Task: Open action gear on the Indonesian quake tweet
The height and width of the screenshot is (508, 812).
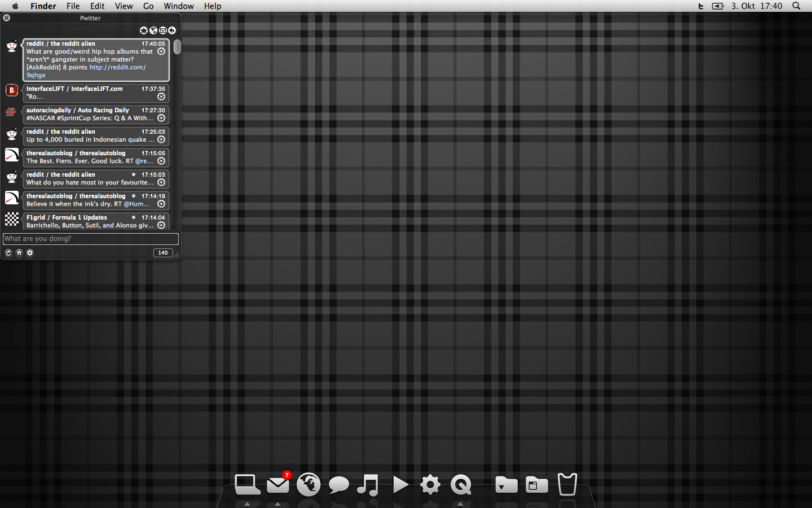Action: [161, 139]
